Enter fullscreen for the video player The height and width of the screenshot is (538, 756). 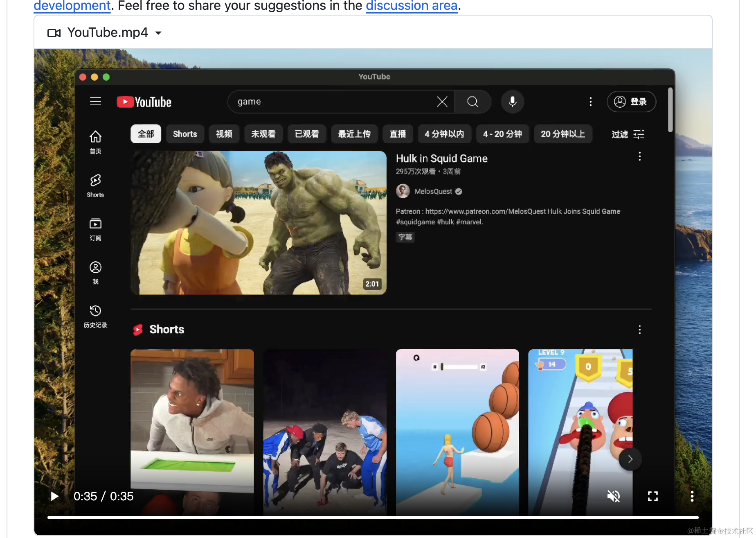pyautogui.click(x=653, y=496)
